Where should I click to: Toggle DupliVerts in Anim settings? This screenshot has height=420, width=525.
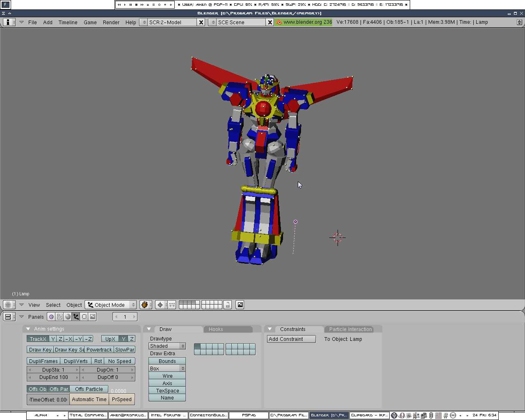[x=76, y=361]
